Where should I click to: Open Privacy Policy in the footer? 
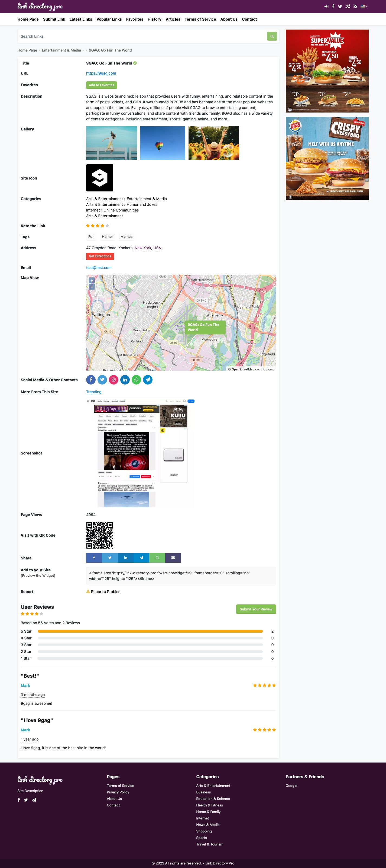point(118,792)
